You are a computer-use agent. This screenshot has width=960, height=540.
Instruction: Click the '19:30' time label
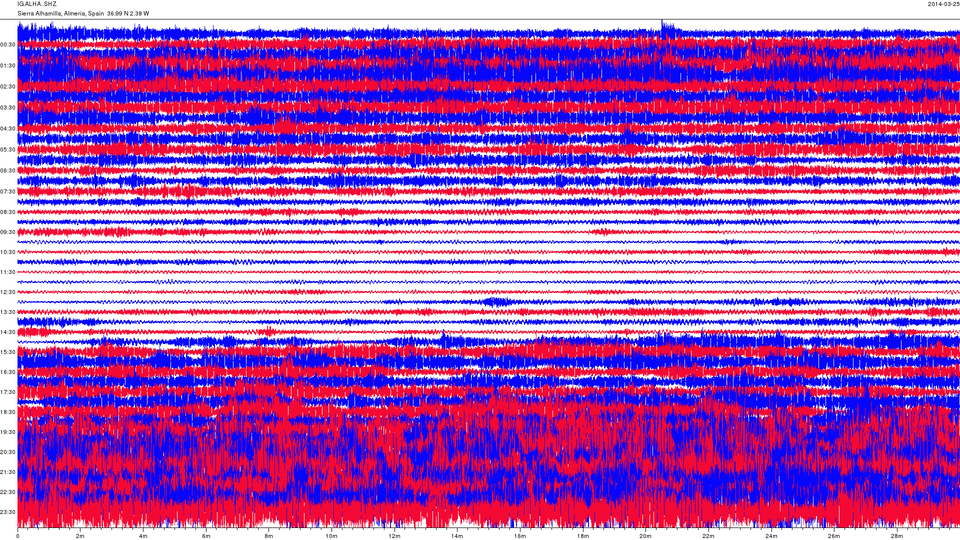tap(8, 432)
